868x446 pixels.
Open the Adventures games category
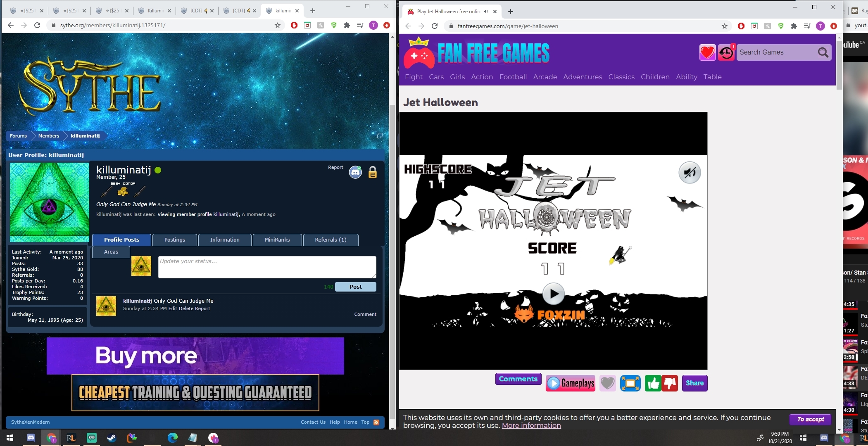click(x=583, y=77)
